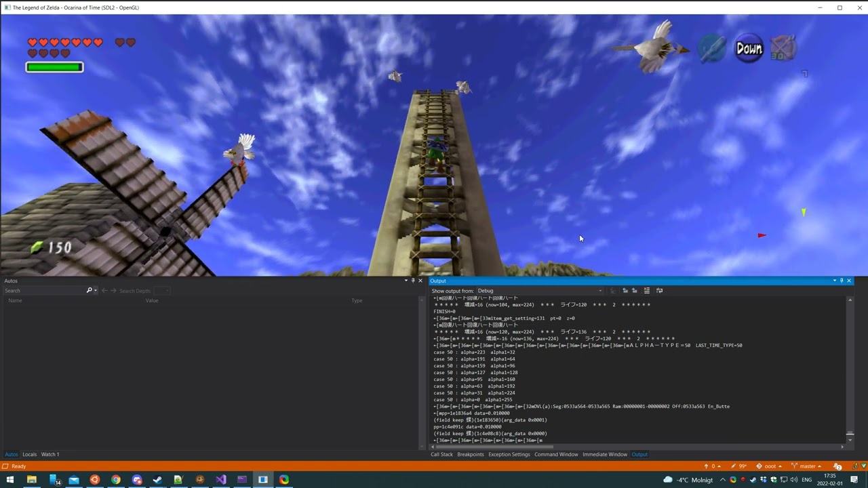This screenshot has height=488, width=868.
Task: Open the Autos search options dropdown arrow
Action: click(95, 291)
